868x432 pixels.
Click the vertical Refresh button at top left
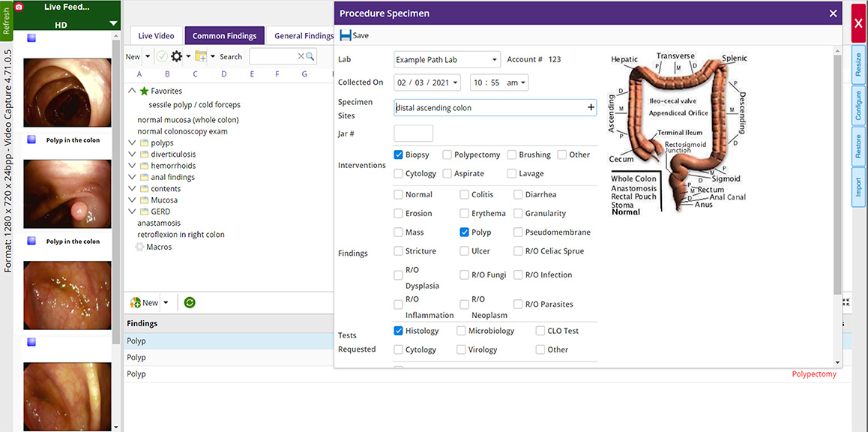pyautogui.click(x=7, y=20)
